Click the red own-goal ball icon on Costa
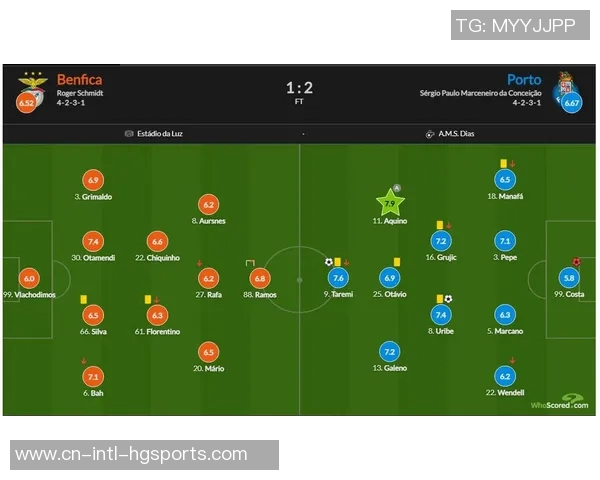The height and width of the screenshot is (480, 600). [x=577, y=262]
